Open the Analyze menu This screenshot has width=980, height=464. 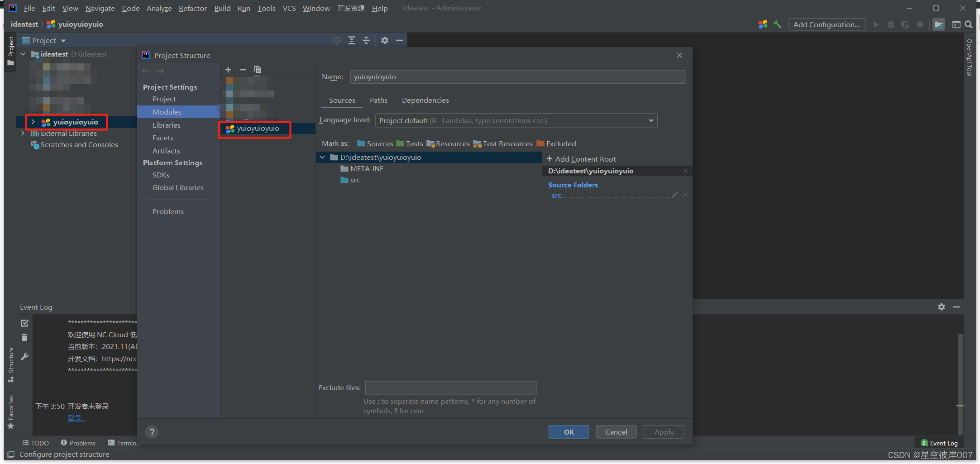pyautogui.click(x=159, y=8)
